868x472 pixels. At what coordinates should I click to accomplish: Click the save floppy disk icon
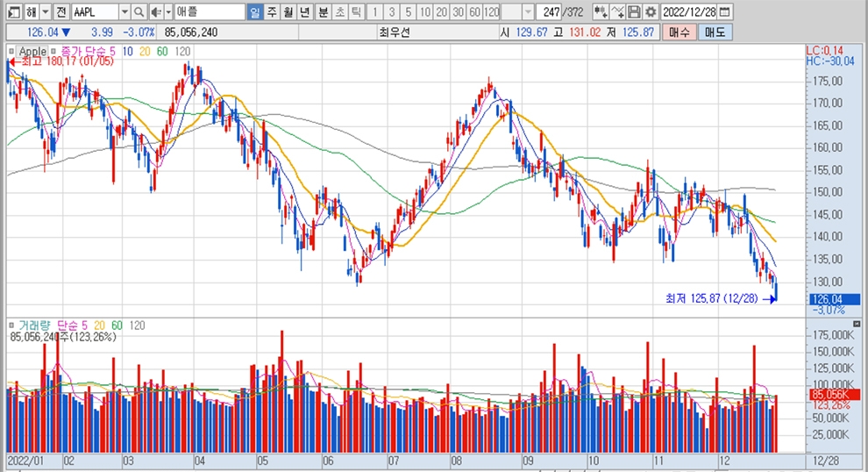point(635,12)
